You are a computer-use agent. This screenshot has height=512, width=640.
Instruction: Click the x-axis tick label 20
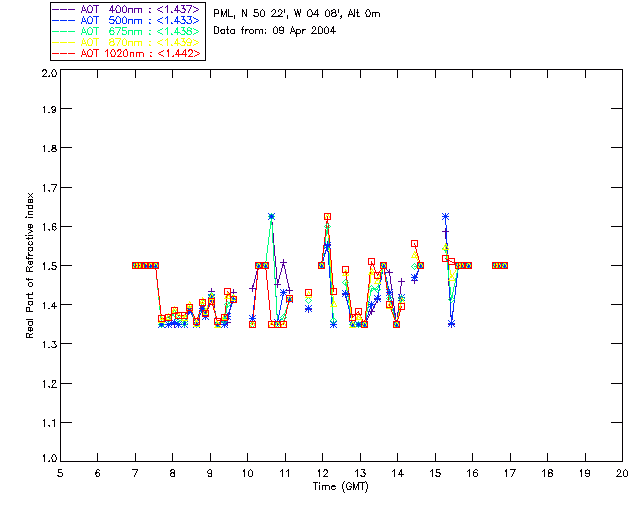pyautogui.click(x=622, y=473)
